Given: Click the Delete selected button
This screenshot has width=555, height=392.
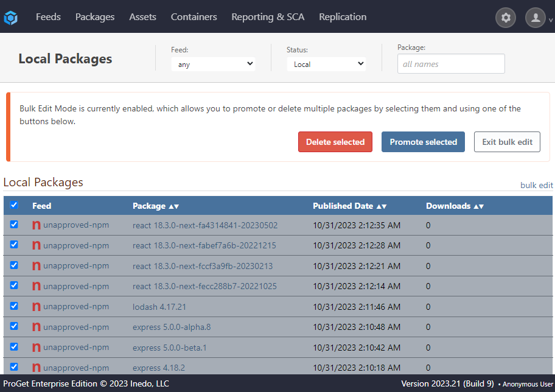Looking at the screenshot, I should tap(335, 142).
